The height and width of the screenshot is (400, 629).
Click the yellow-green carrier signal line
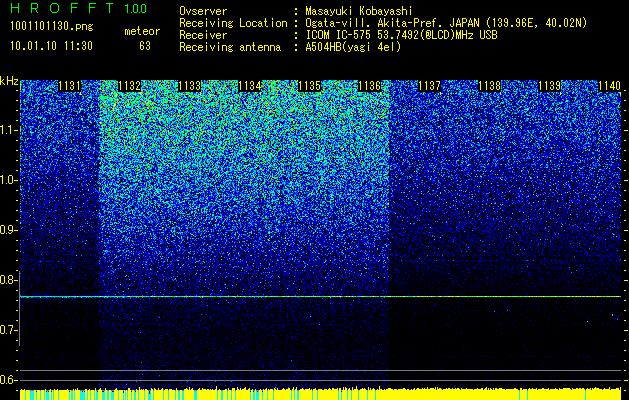point(320,296)
